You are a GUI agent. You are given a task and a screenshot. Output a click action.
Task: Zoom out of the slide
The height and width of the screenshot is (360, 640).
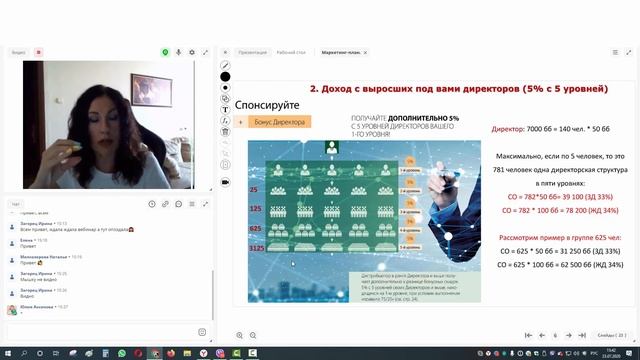pyautogui.click(x=253, y=335)
